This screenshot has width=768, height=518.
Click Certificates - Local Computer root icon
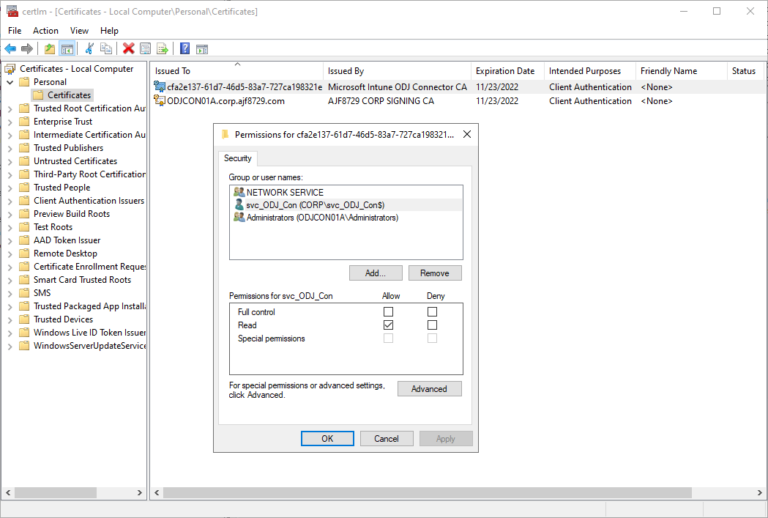10,69
